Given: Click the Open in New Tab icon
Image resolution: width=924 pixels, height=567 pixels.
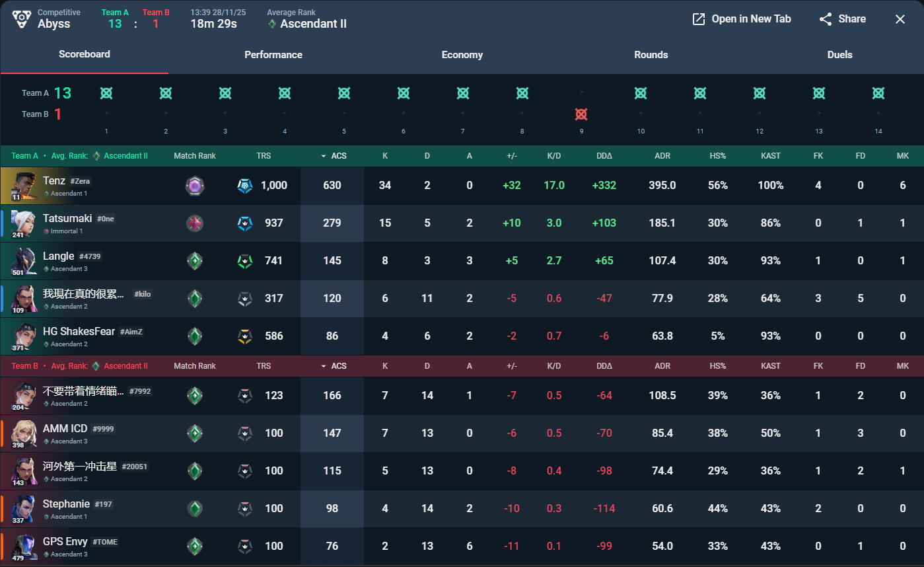Looking at the screenshot, I should pyautogui.click(x=698, y=19).
